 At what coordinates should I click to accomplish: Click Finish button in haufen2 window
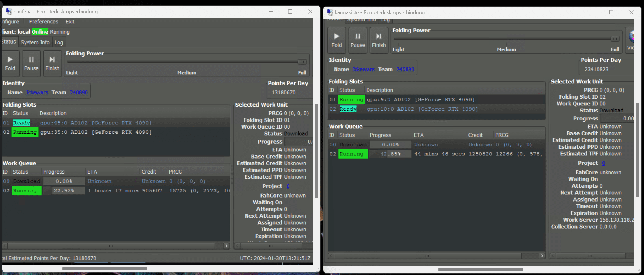click(x=52, y=64)
